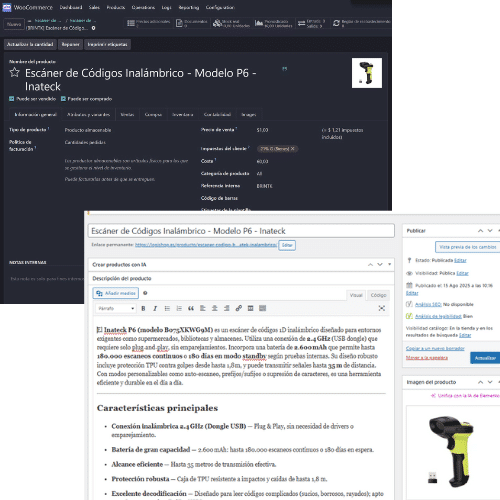Image resolution: width=500 pixels, height=500 pixels.
Task: Click the Italic formatting icon
Action: [155, 308]
